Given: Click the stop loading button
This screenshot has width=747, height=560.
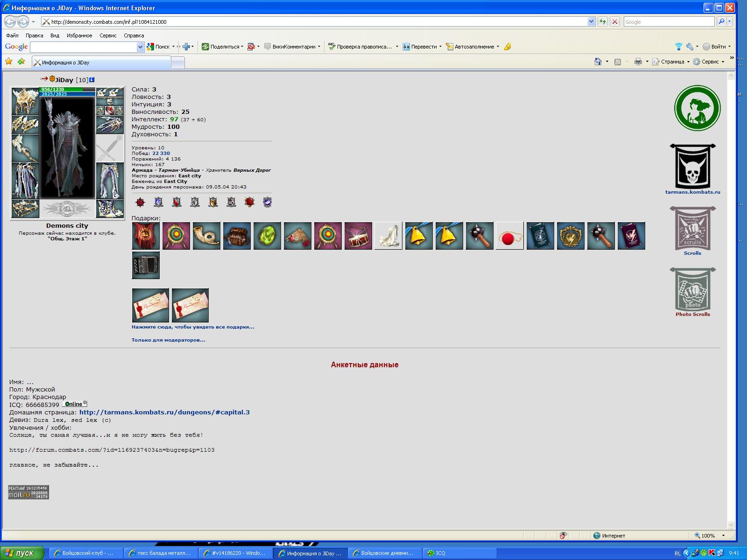Looking at the screenshot, I should [615, 21].
